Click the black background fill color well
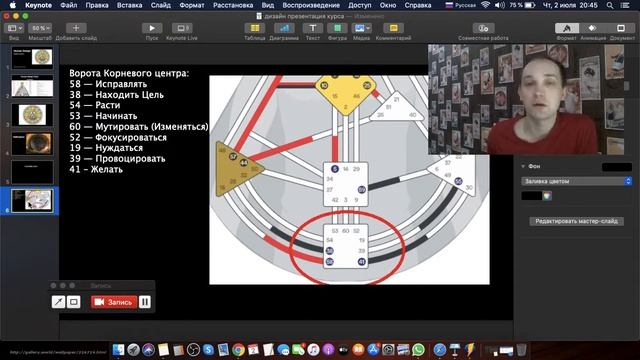Screen dimensions: 640x360 pos(532,196)
